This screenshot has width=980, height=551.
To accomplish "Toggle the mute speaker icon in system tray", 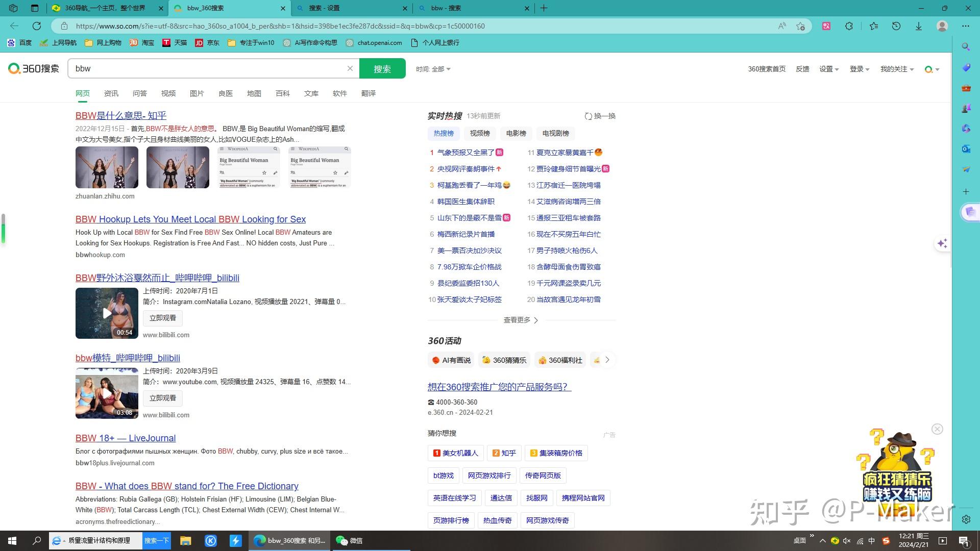I will coord(847,541).
